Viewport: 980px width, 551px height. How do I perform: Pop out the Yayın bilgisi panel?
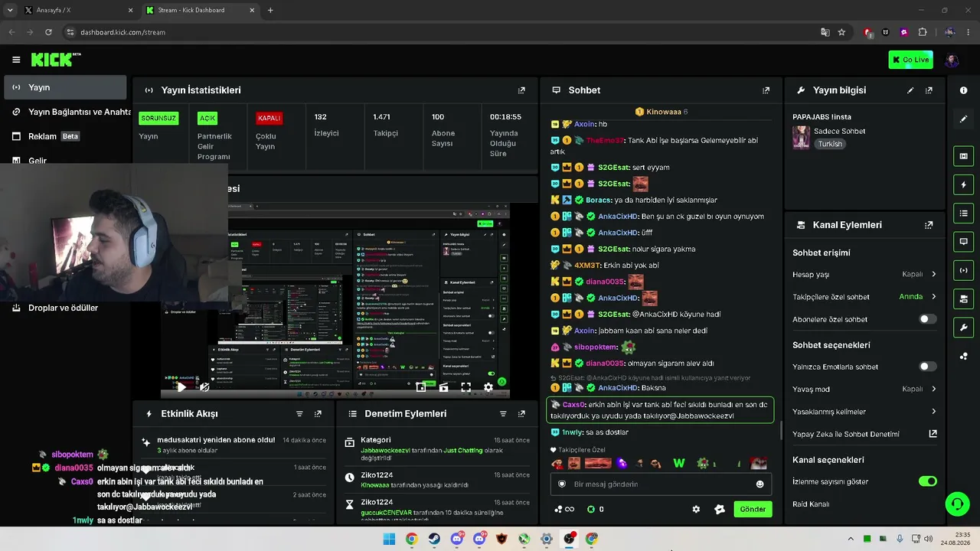[929, 90]
